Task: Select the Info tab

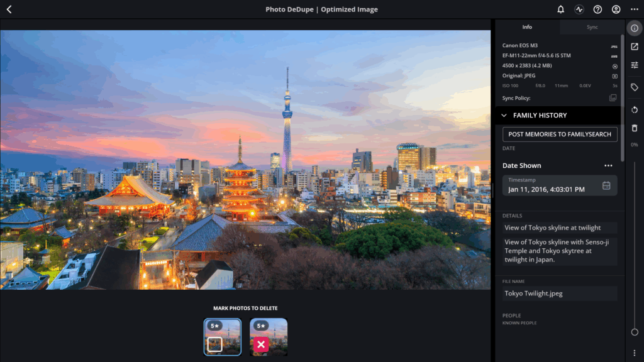Action: click(x=527, y=27)
